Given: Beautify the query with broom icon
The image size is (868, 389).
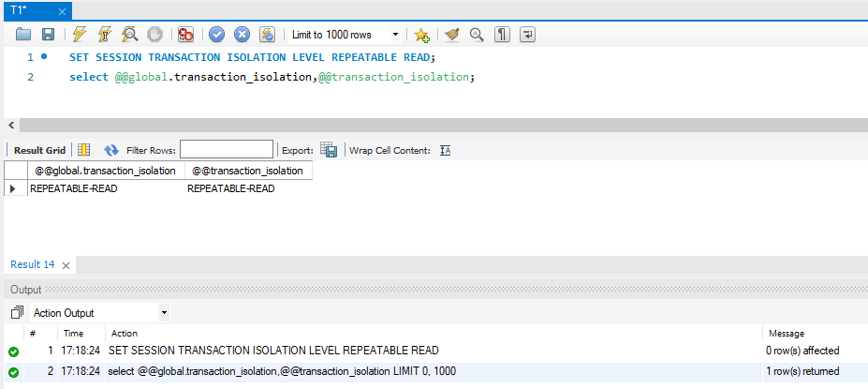Looking at the screenshot, I should (x=453, y=35).
